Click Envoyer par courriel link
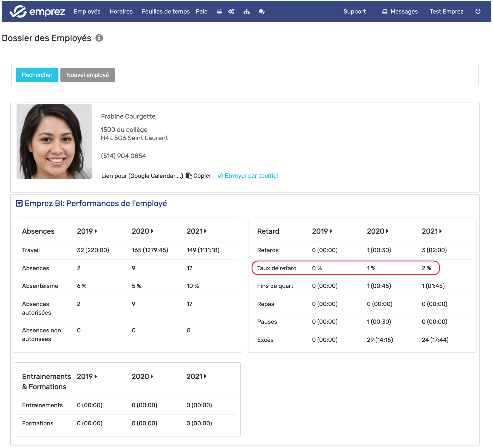This screenshot has height=448, width=493. click(x=251, y=176)
